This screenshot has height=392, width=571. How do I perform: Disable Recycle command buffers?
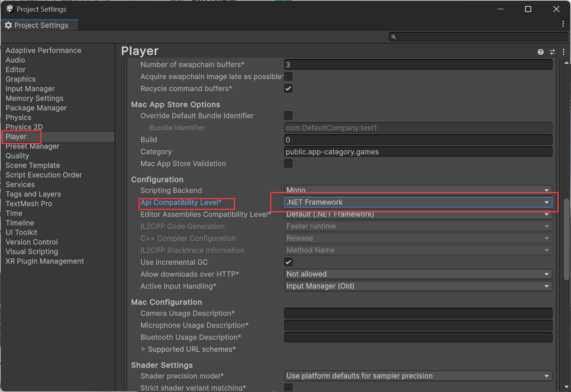(x=288, y=88)
